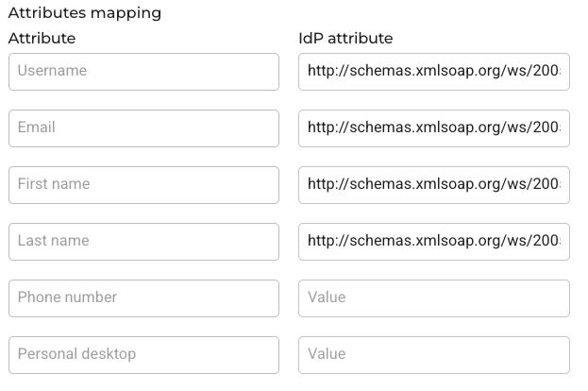Select the Personal desktop attribute field
The image size is (588, 391).
click(x=143, y=355)
